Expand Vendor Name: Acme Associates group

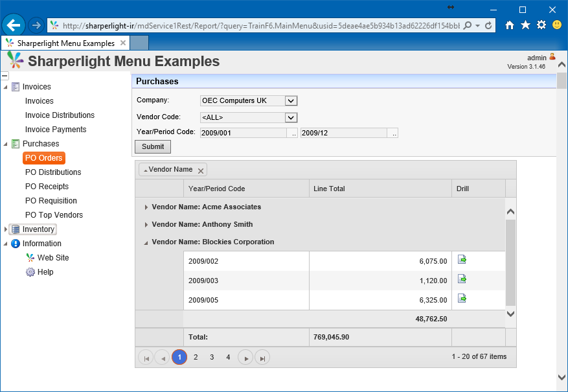(146, 207)
